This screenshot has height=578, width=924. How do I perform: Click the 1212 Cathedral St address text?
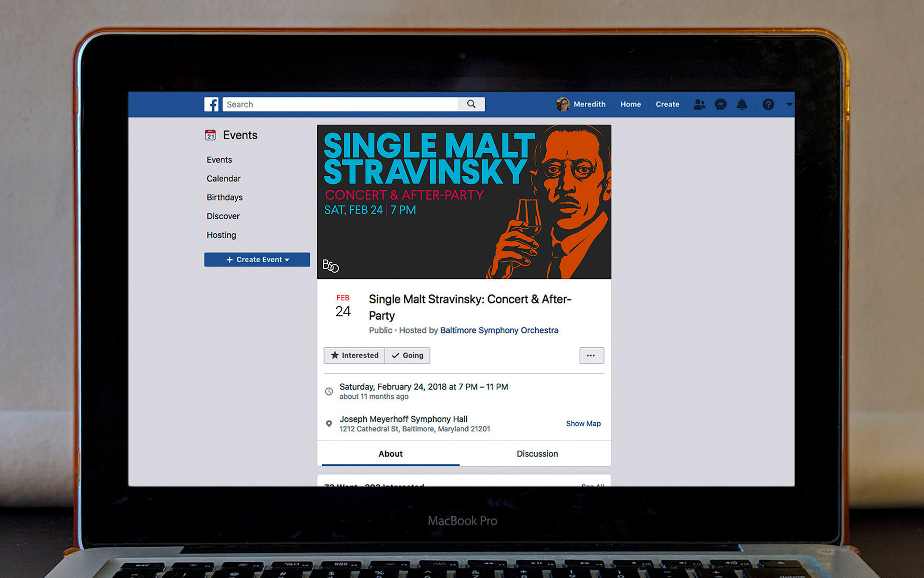pyautogui.click(x=415, y=429)
